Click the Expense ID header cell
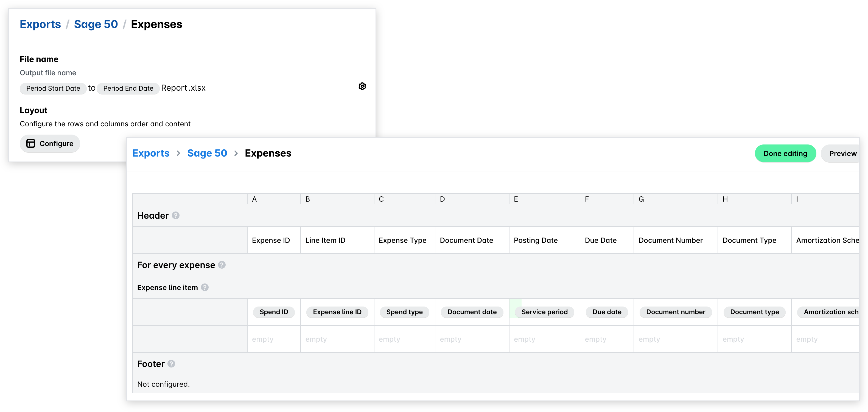This screenshot has width=868, height=412. click(x=274, y=240)
